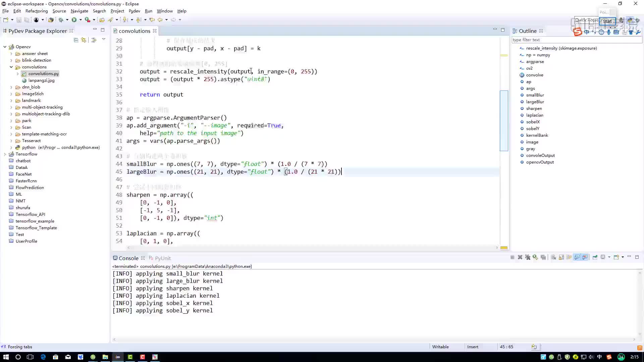Run the program with green play icon
This screenshot has height=362, width=644.
[x=74, y=20]
